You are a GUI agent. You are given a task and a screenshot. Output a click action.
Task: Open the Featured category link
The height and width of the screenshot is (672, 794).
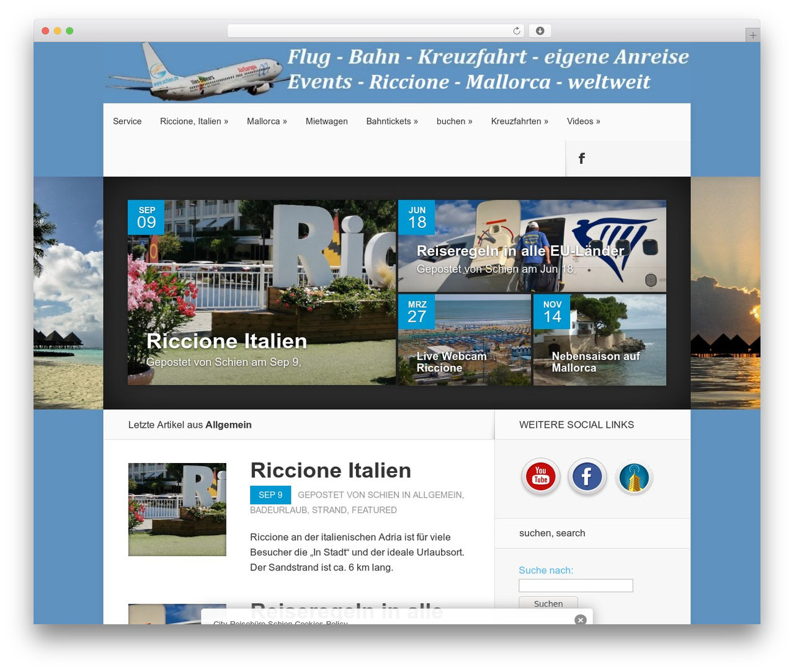(374, 510)
